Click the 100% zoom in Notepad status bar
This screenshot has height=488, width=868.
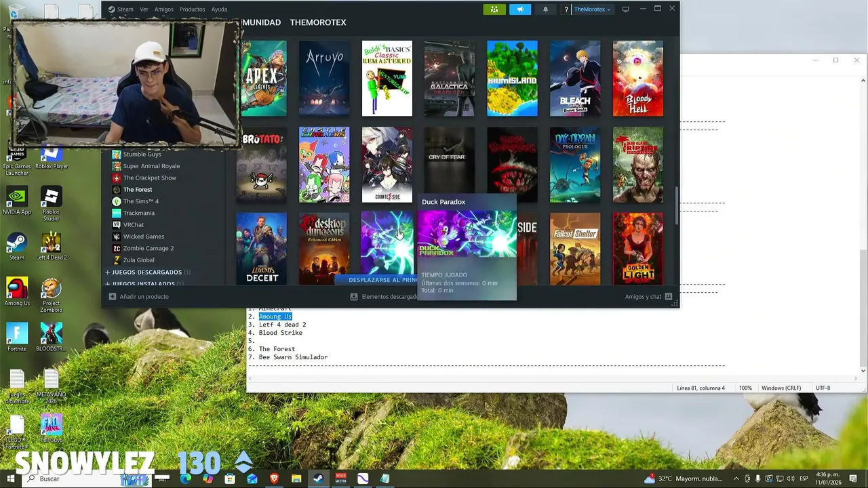[745, 388]
